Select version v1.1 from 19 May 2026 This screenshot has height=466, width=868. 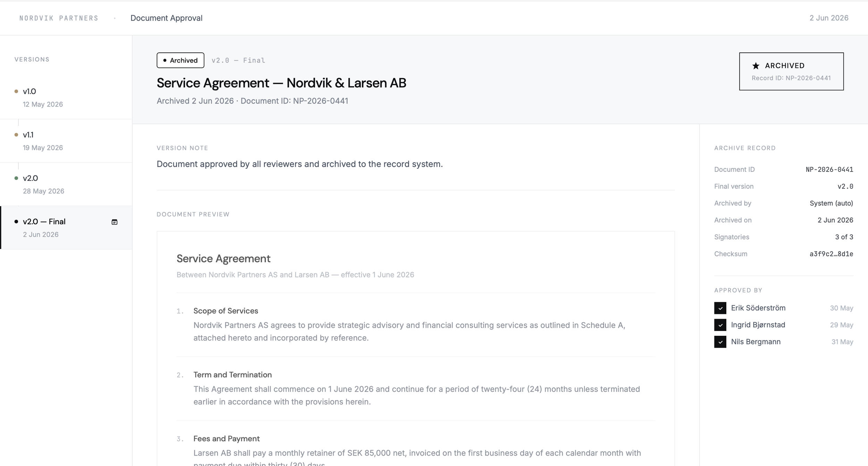[x=66, y=141]
